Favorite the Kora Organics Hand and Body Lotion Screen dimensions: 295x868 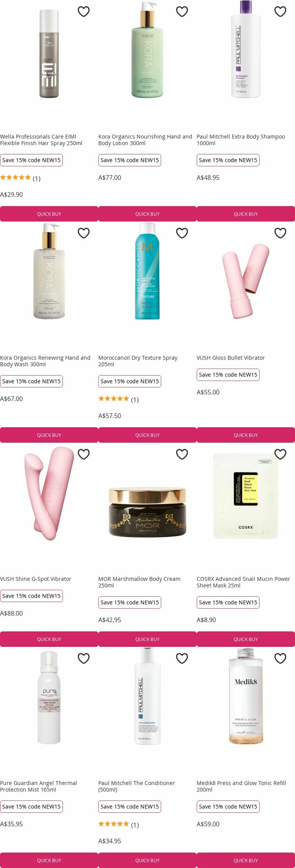click(x=182, y=12)
